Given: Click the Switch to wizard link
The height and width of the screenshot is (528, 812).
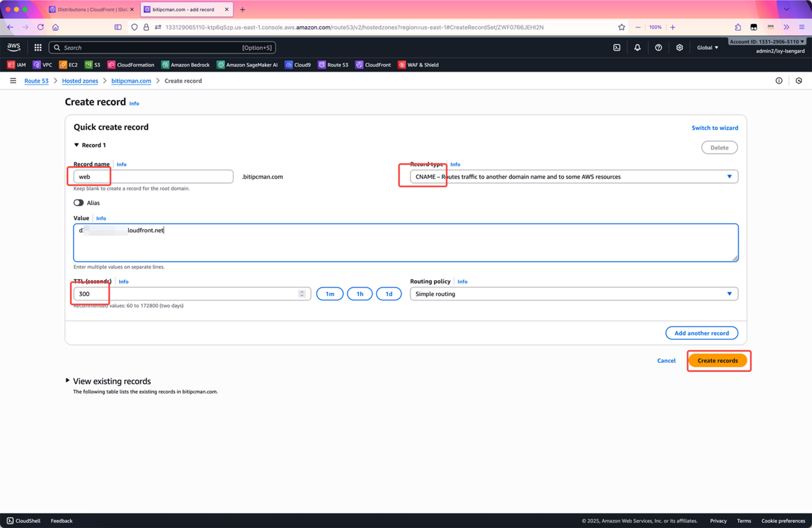Looking at the screenshot, I should 714,128.
